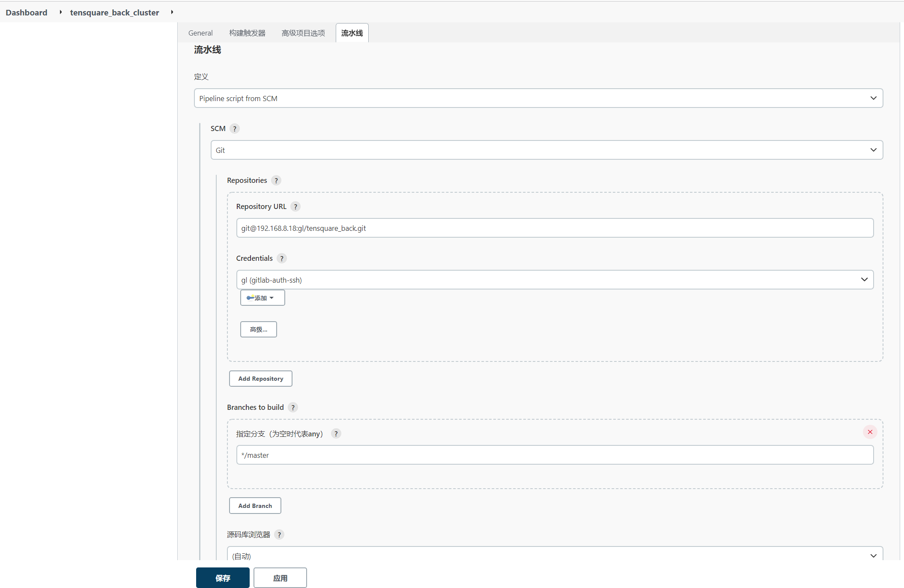Open help for SCM field
Image resolution: width=904 pixels, height=588 pixels.
coord(235,128)
